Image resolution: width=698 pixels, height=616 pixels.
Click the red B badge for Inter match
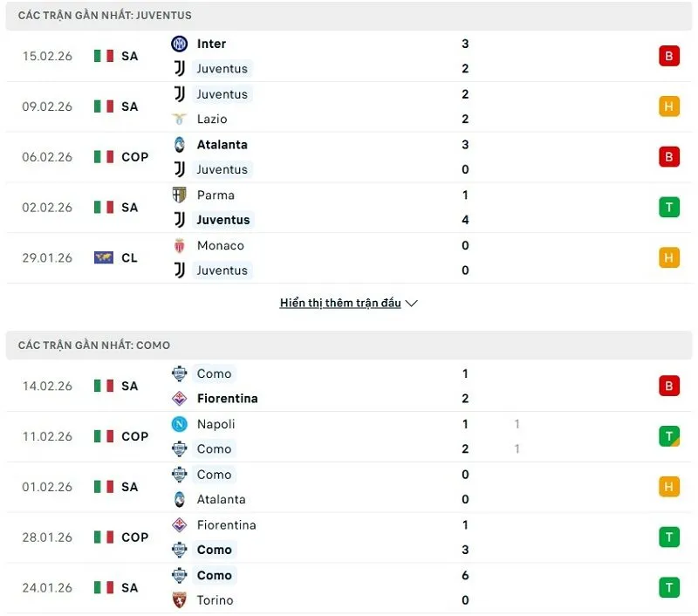pyautogui.click(x=669, y=56)
